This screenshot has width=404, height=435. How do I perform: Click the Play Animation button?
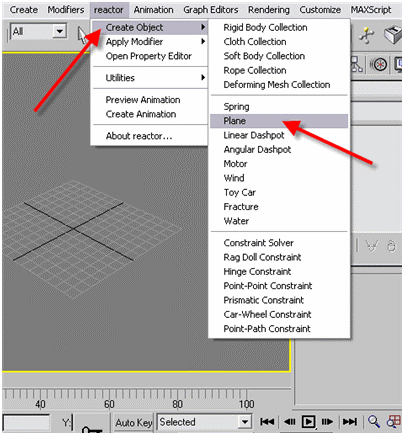[308, 422]
